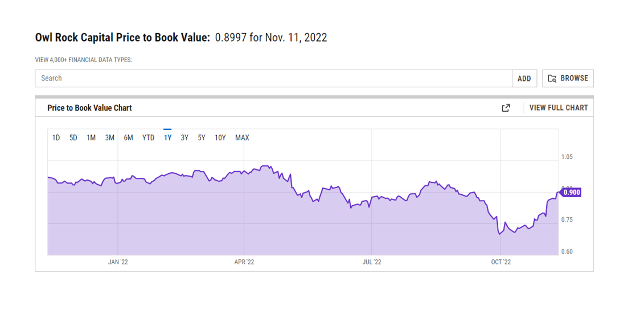Open the VIEW FULL CHART link

pyautogui.click(x=559, y=108)
